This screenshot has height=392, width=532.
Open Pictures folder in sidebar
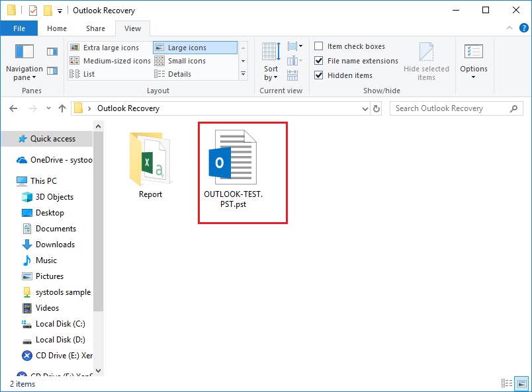tap(43, 276)
